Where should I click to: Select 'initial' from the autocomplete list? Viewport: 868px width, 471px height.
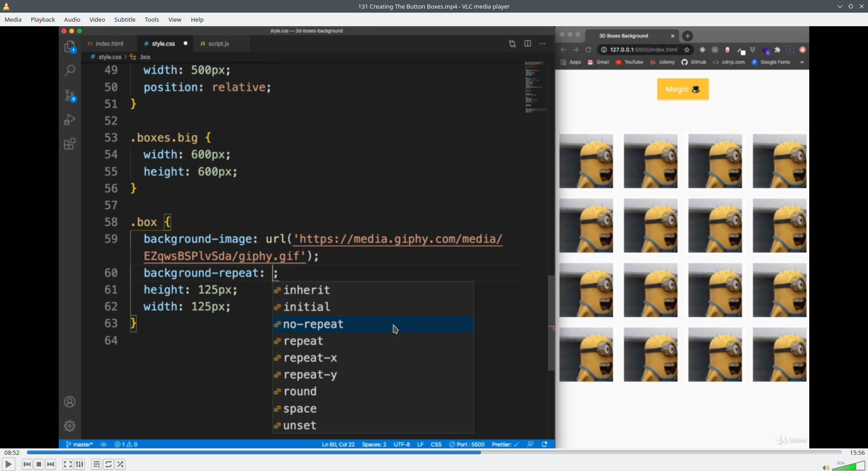(x=373, y=307)
